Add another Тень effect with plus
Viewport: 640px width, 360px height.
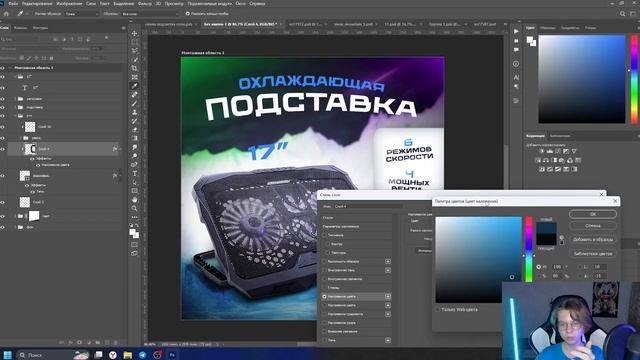point(388,340)
